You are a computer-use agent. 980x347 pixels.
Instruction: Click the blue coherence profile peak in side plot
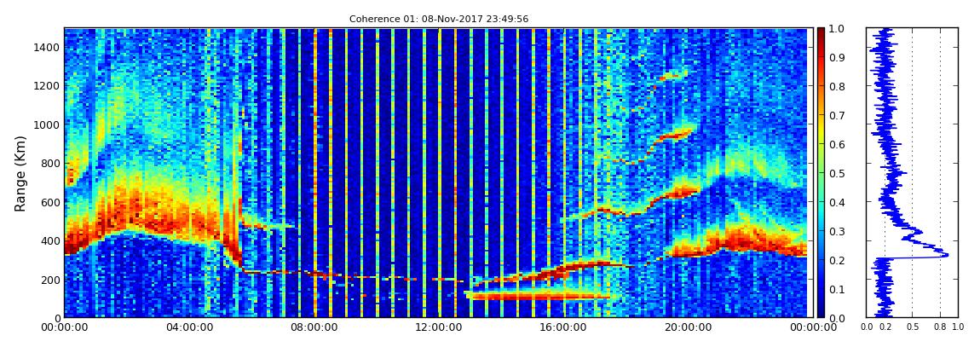tap(945, 254)
